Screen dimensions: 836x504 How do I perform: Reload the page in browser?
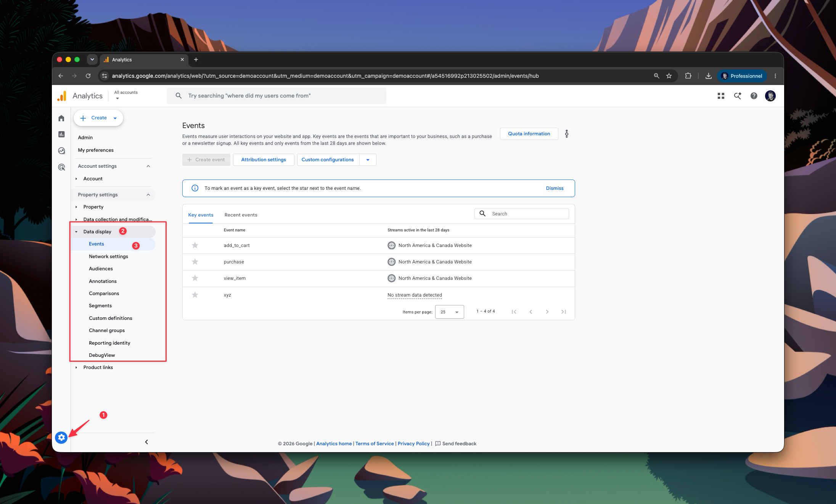(x=88, y=76)
